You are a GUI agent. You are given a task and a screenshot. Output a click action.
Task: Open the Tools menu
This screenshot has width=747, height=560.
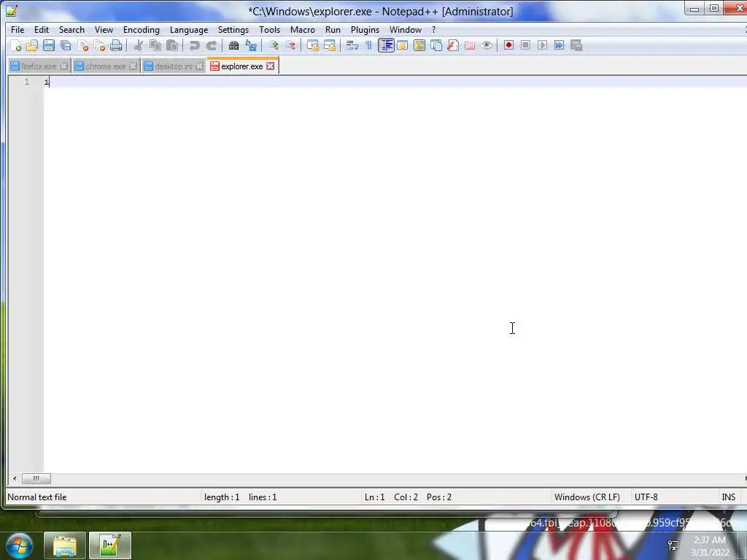[x=269, y=29]
